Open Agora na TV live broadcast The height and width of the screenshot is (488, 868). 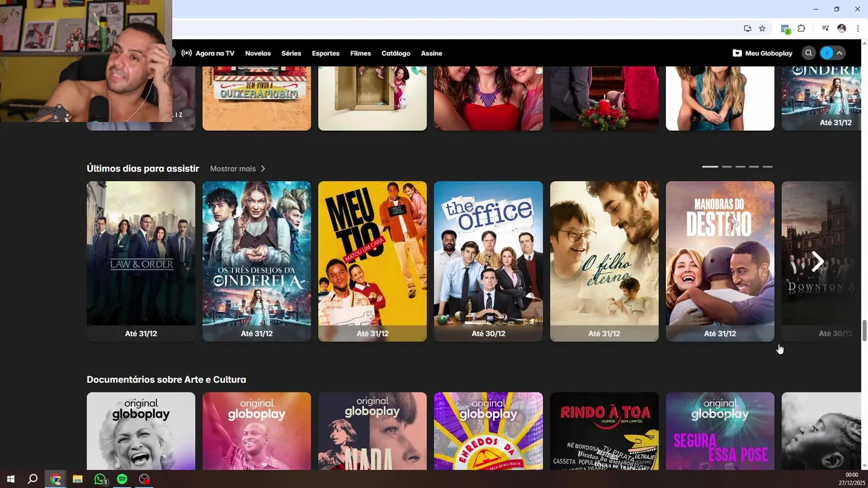point(208,53)
